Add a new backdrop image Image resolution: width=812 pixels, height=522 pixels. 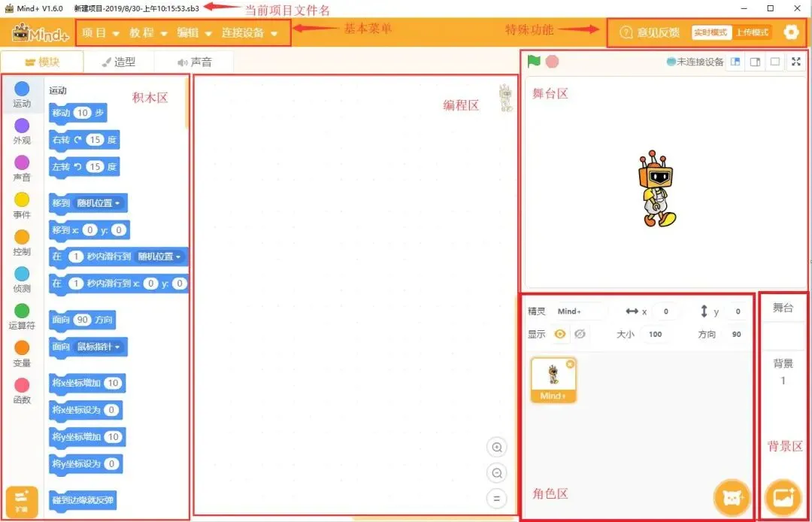click(783, 497)
